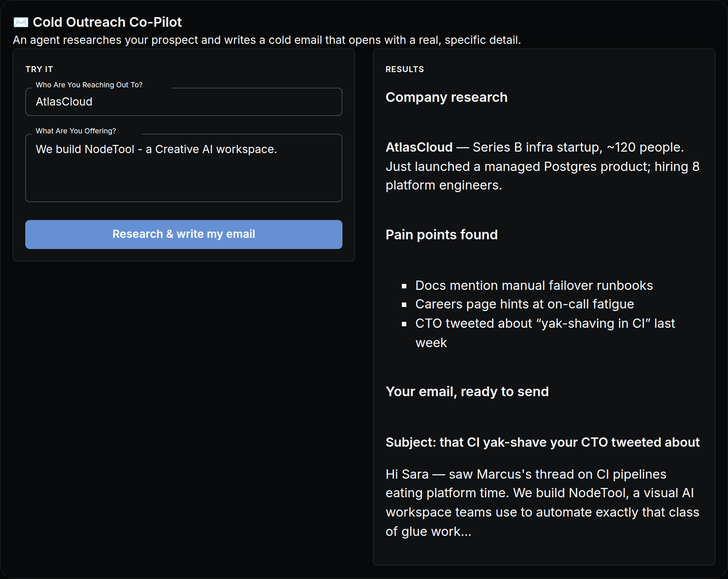Click the 'TRY IT' section label

tap(39, 69)
